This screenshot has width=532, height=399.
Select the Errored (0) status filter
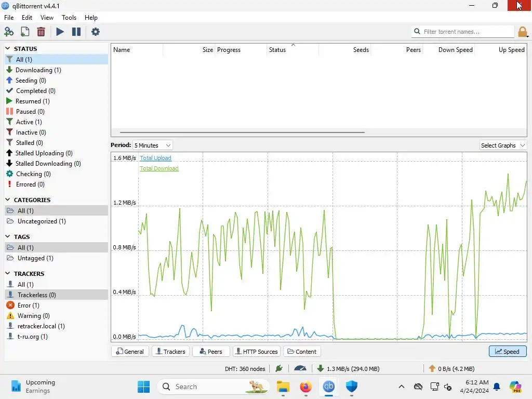coord(56,184)
